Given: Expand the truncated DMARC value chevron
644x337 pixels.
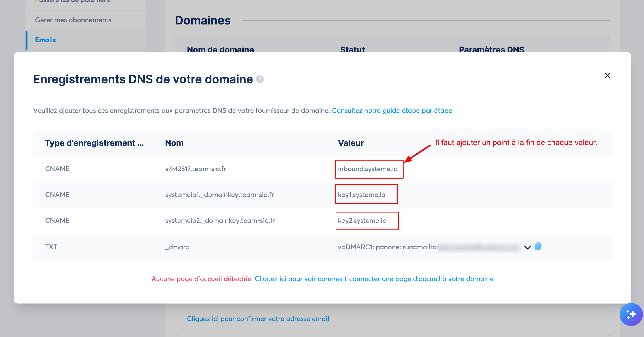Looking at the screenshot, I should point(527,247).
